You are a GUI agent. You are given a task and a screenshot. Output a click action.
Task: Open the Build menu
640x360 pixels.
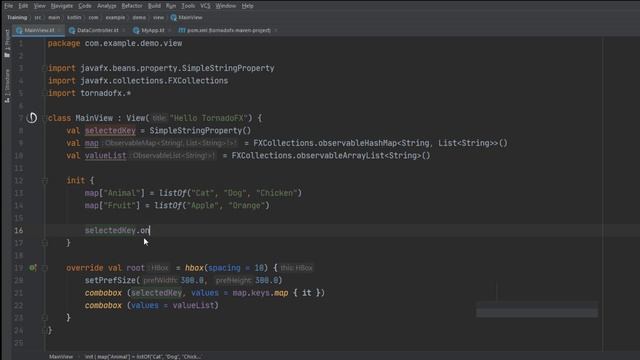coord(154,6)
